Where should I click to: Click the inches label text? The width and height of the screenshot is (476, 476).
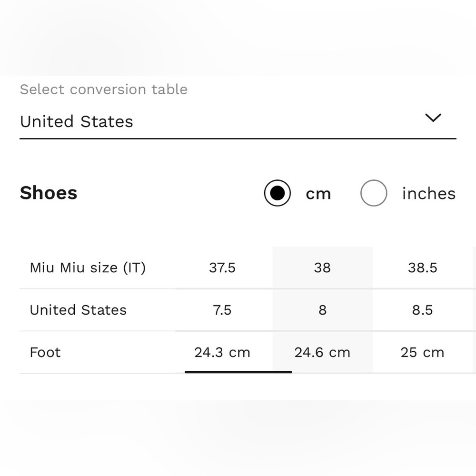pyautogui.click(x=428, y=194)
